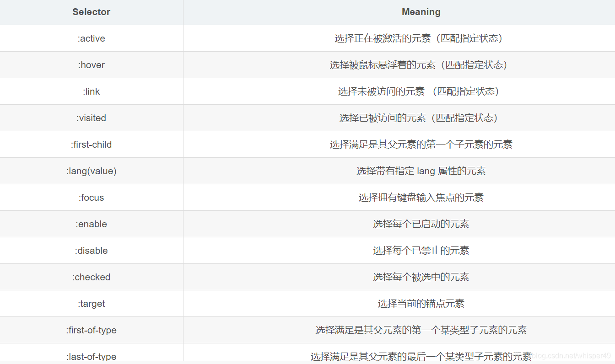Select the ":lang(value)" selector cell

[x=92, y=171]
